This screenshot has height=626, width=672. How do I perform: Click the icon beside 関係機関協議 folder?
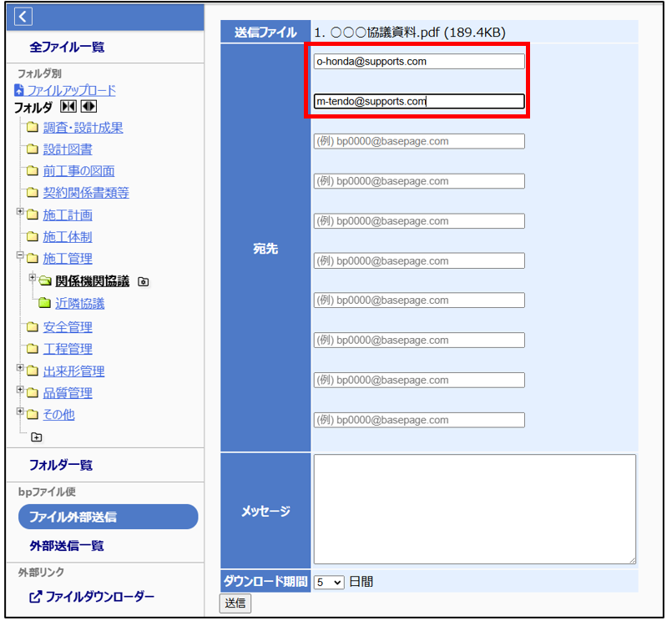143,282
